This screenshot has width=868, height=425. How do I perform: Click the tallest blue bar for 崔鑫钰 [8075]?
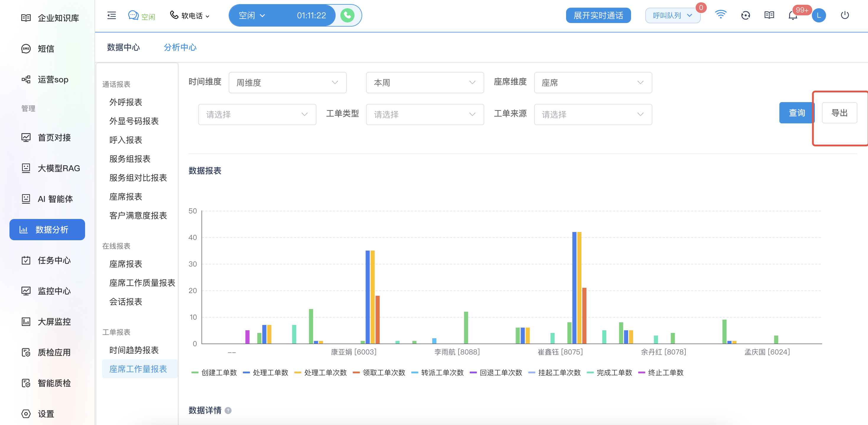point(574,288)
